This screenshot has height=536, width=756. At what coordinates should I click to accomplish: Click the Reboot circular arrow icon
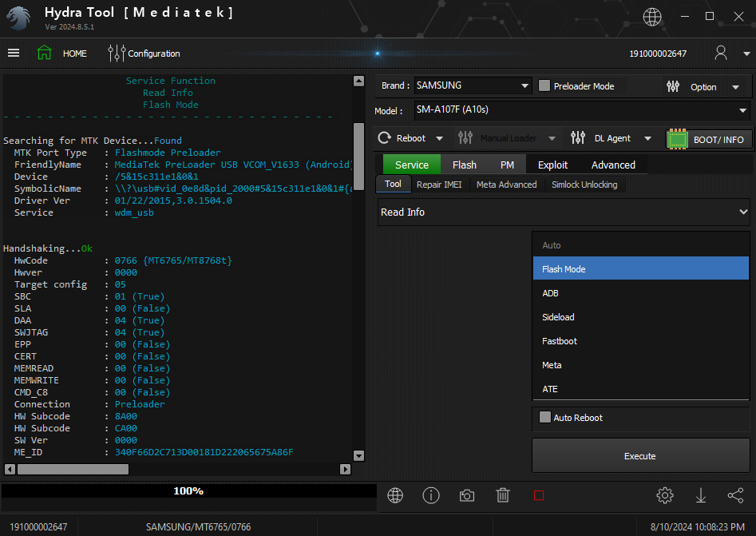tap(384, 138)
